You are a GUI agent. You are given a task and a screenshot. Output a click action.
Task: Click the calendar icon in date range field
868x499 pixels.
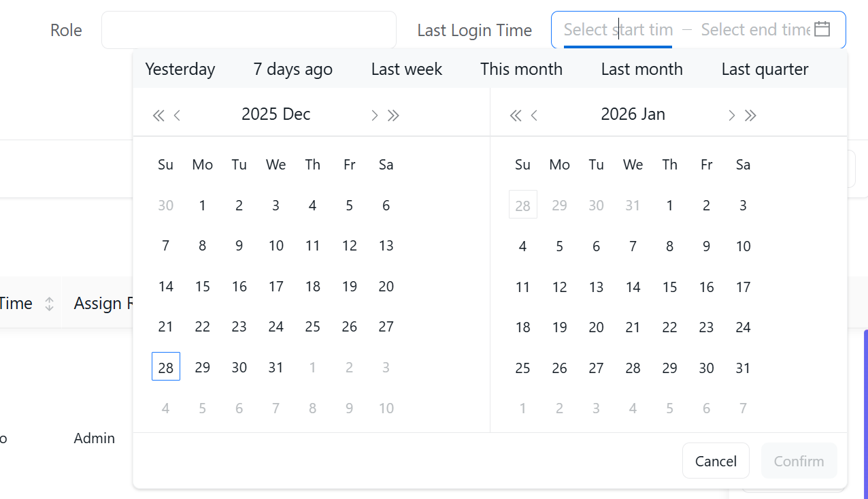click(822, 29)
